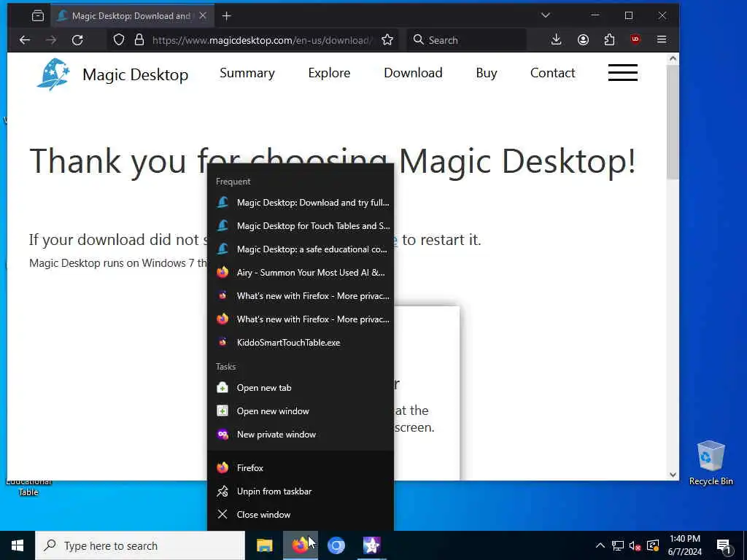Click Firefox taskbar icon
Screen dimensions: 747x560
300,545
